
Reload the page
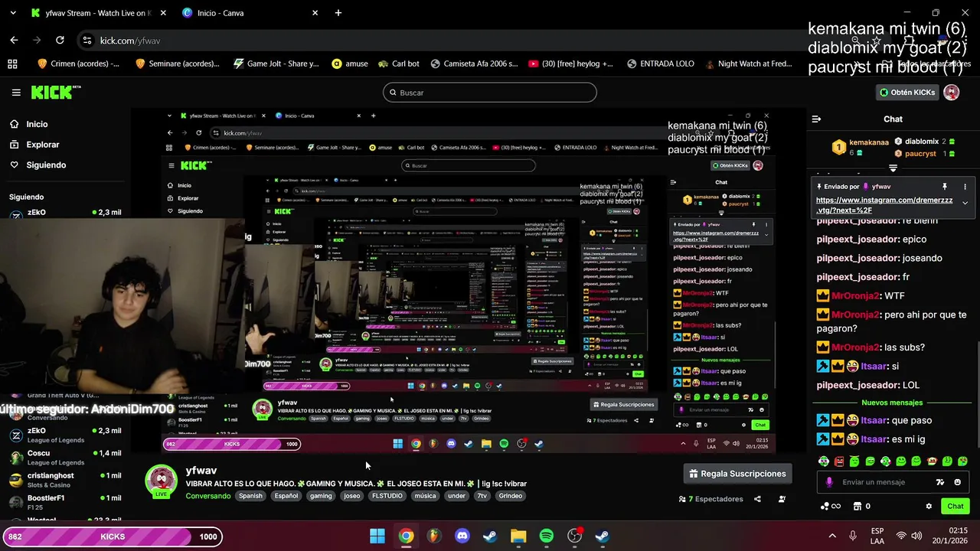click(60, 41)
